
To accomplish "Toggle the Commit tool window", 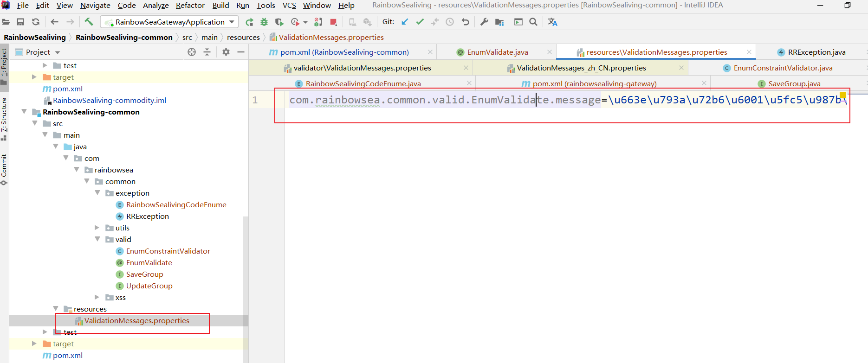I will pyautogui.click(x=4, y=169).
